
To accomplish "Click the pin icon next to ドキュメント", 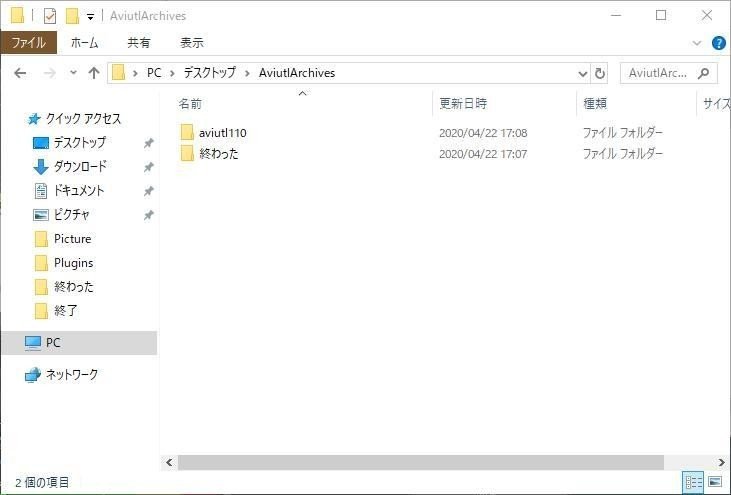I will click(x=148, y=191).
